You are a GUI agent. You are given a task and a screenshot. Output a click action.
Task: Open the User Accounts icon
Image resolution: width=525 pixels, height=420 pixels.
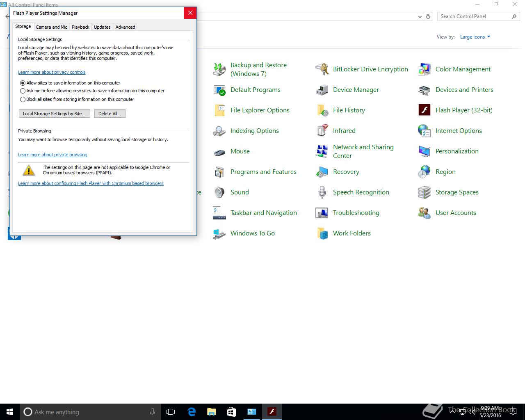(425, 213)
